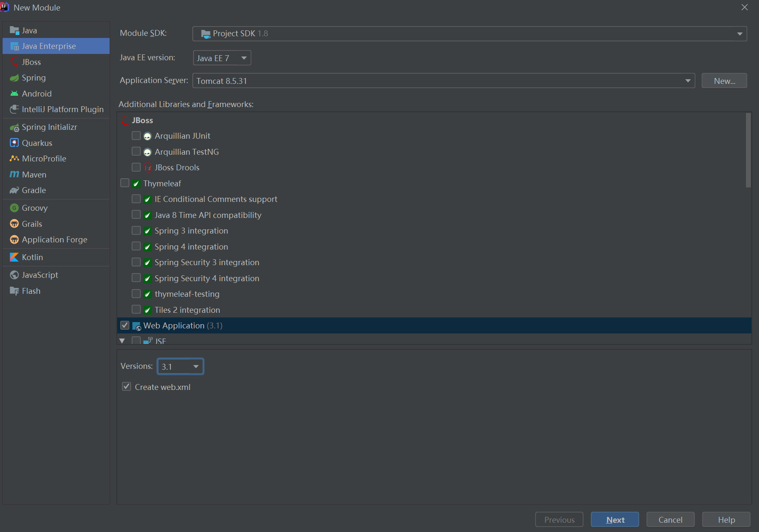Open the Module SDK dropdown
This screenshot has width=759, height=532.
click(469, 34)
